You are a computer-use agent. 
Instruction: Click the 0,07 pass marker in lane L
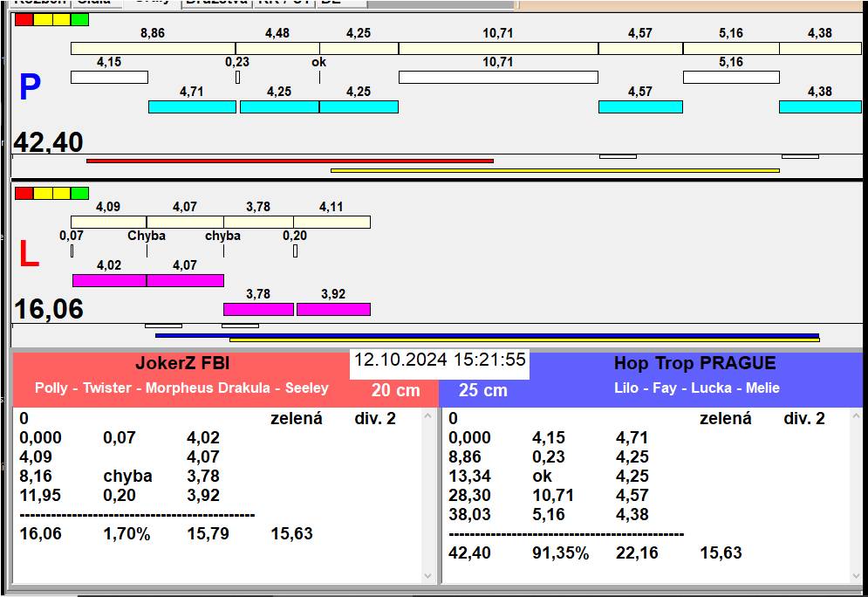(72, 250)
